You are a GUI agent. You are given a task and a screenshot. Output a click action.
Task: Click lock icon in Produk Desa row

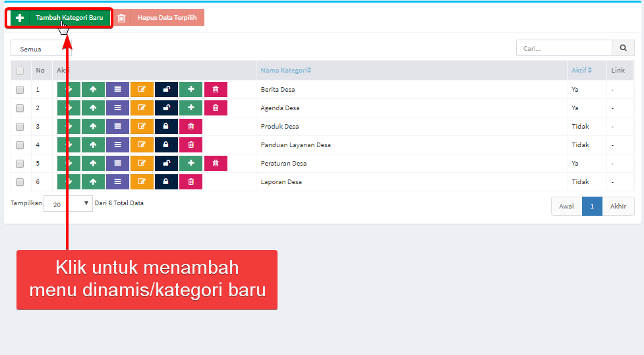tap(166, 126)
